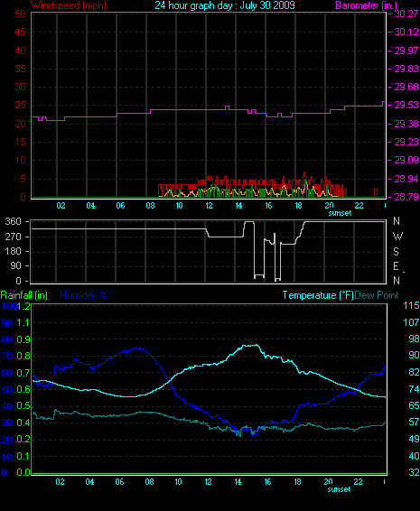
Task: Select the barometer value 29.53
Action: point(406,106)
